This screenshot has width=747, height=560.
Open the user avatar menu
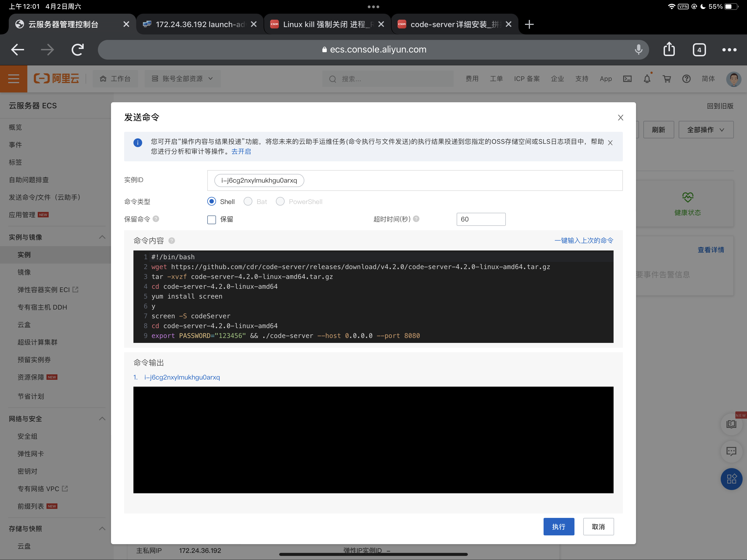coord(734,79)
